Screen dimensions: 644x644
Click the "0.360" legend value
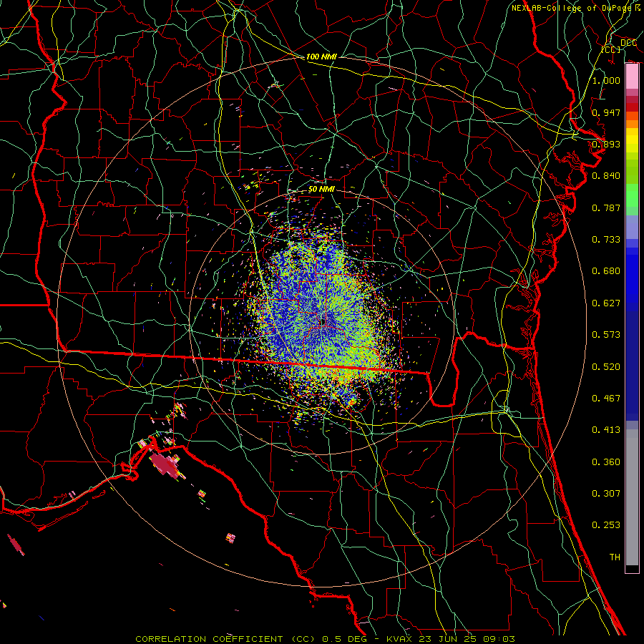point(606,462)
